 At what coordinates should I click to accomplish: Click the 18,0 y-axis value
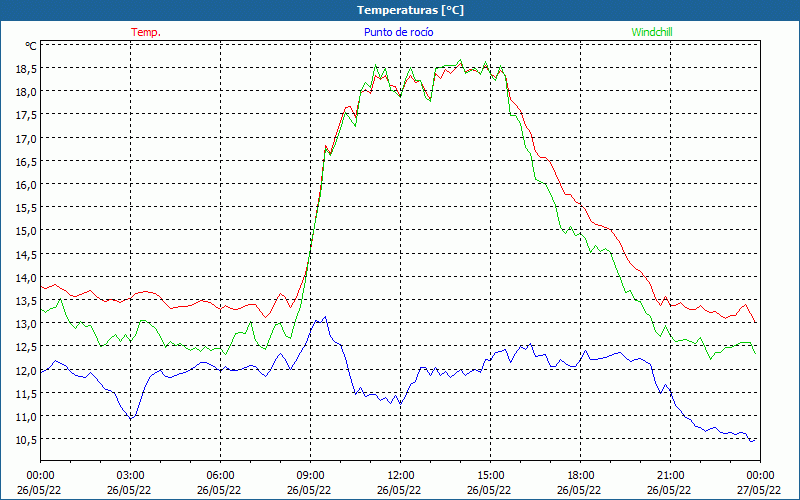point(27,92)
